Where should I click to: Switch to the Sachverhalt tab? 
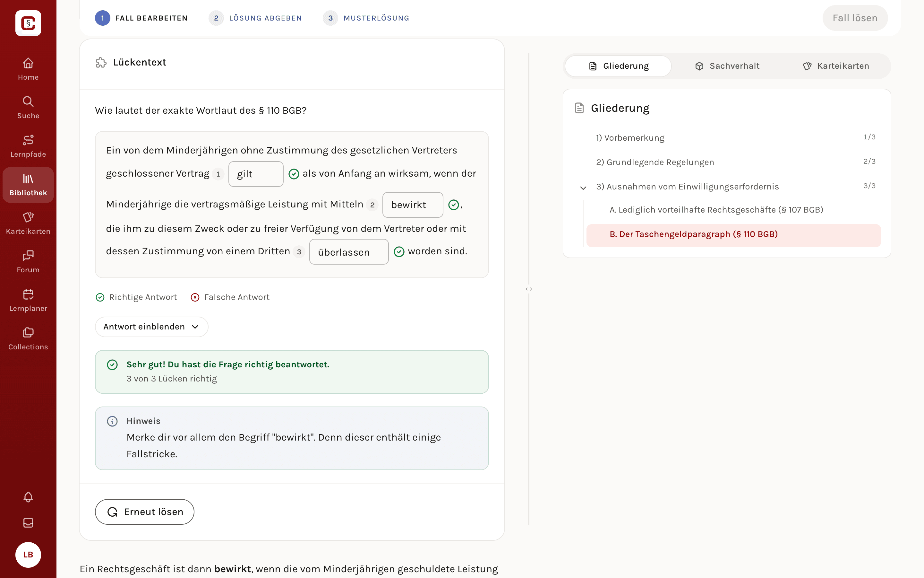(727, 66)
